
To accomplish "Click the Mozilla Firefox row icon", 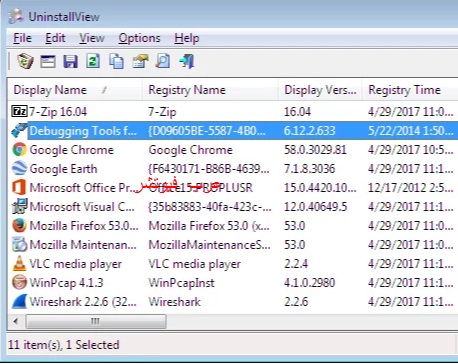I will pos(19,225).
